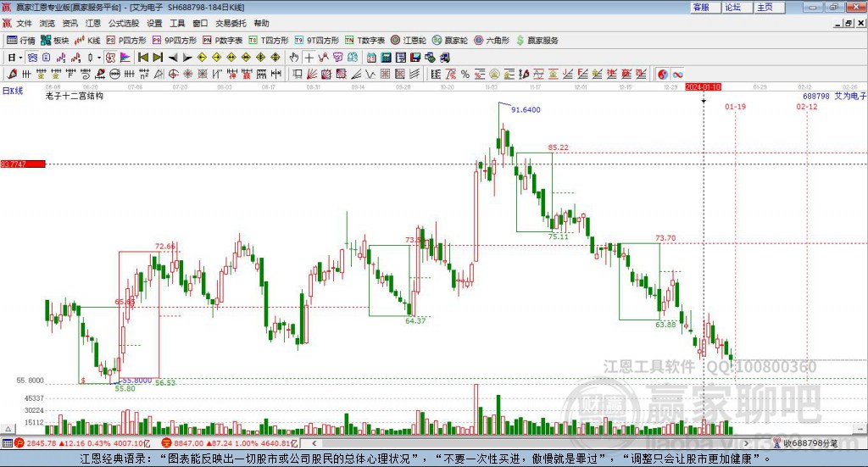Click the black left arrow icon
The width and height of the screenshot is (868, 467).
[173, 58]
